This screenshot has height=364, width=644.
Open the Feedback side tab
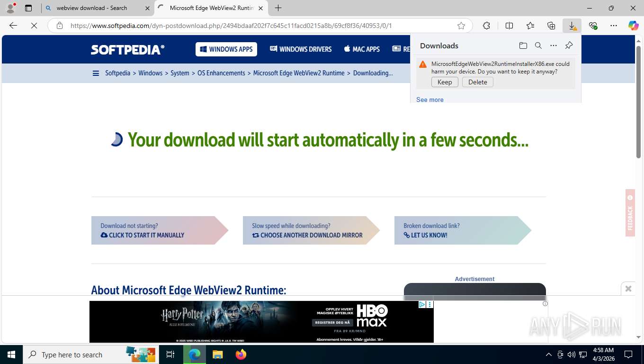[x=630, y=213]
